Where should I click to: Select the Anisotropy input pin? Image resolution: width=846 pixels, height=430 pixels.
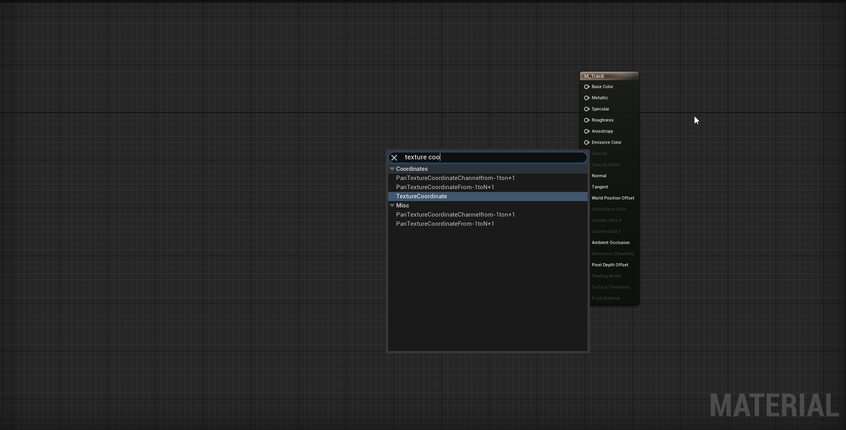(587, 131)
